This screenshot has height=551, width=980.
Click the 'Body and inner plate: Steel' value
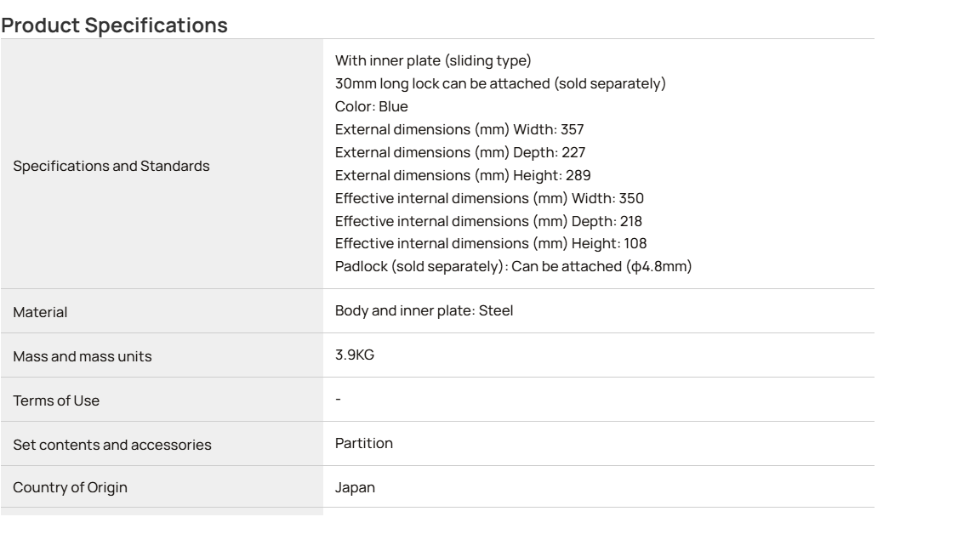424,311
